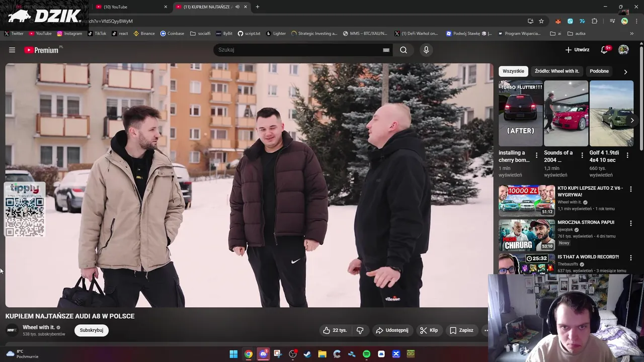Open the TikTok bookmark
Screen dimensions: 644x362
point(97,34)
